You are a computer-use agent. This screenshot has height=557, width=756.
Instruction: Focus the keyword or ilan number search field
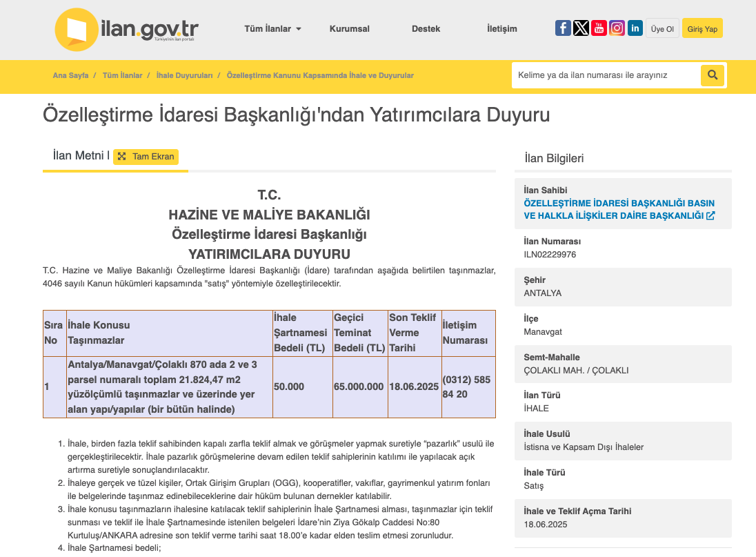(x=606, y=75)
